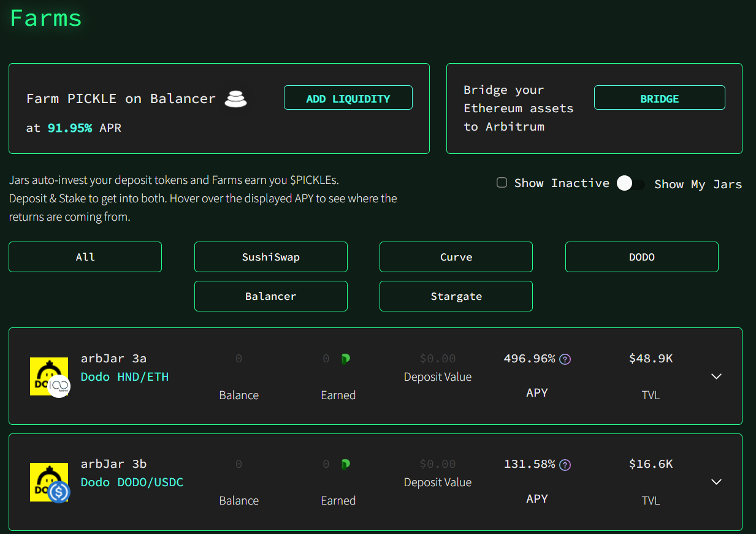756x534 pixels.
Task: Toggle the Show My Jars switch
Action: 631,183
